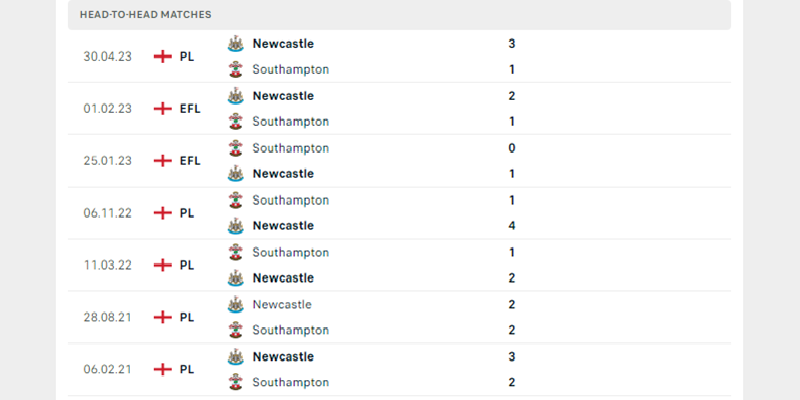Click the 11.03.22 match date
The height and width of the screenshot is (400, 800).
pos(108,265)
